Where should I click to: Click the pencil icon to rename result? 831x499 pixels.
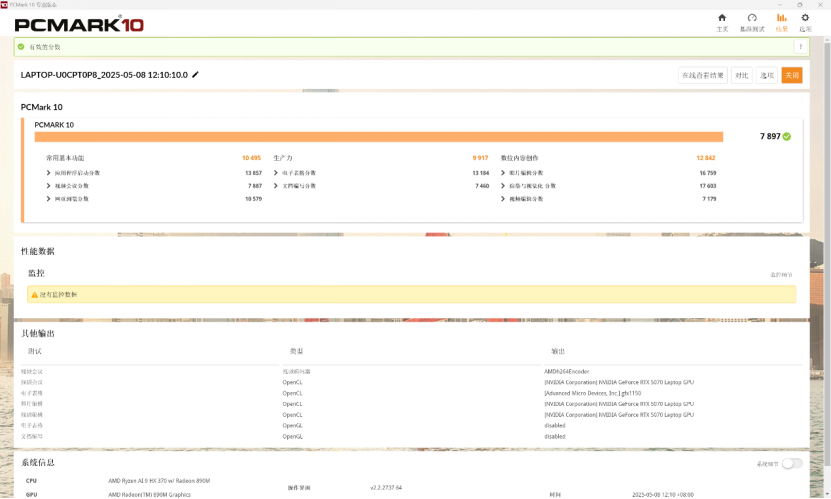pos(195,75)
